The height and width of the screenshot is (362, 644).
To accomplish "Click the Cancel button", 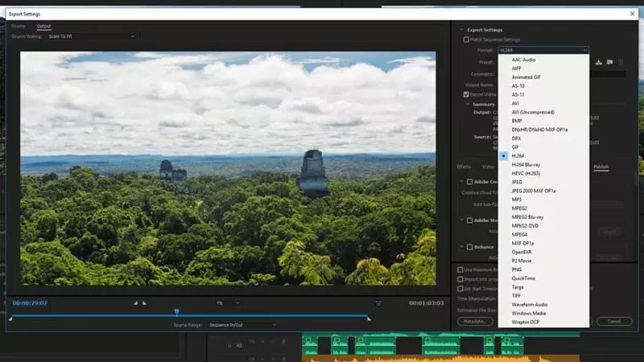I will (x=614, y=321).
